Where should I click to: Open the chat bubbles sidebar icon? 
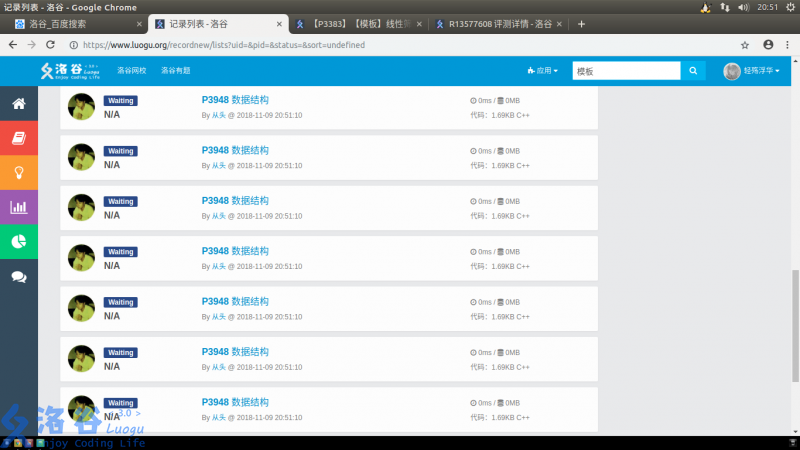(x=18, y=276)
